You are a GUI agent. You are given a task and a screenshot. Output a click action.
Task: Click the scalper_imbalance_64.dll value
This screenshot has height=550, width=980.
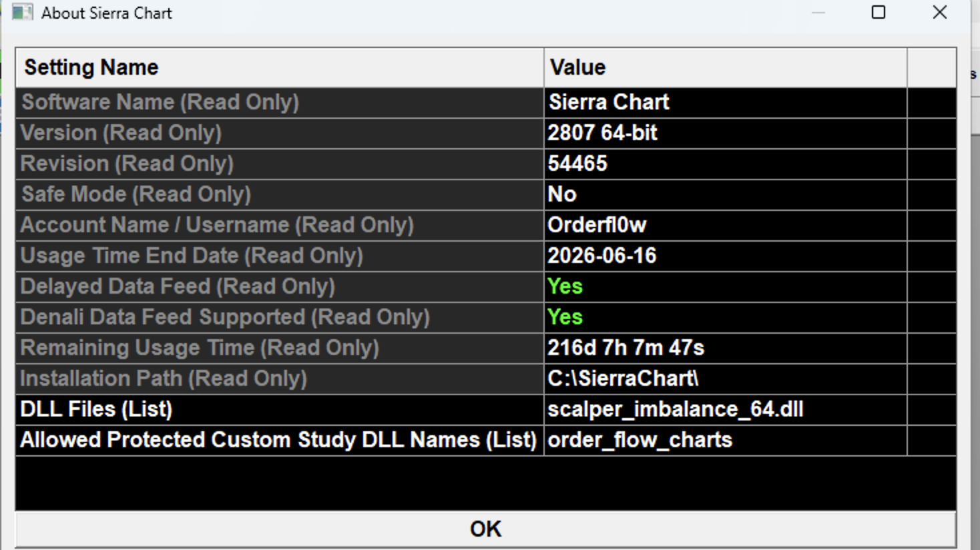point(675,409)
